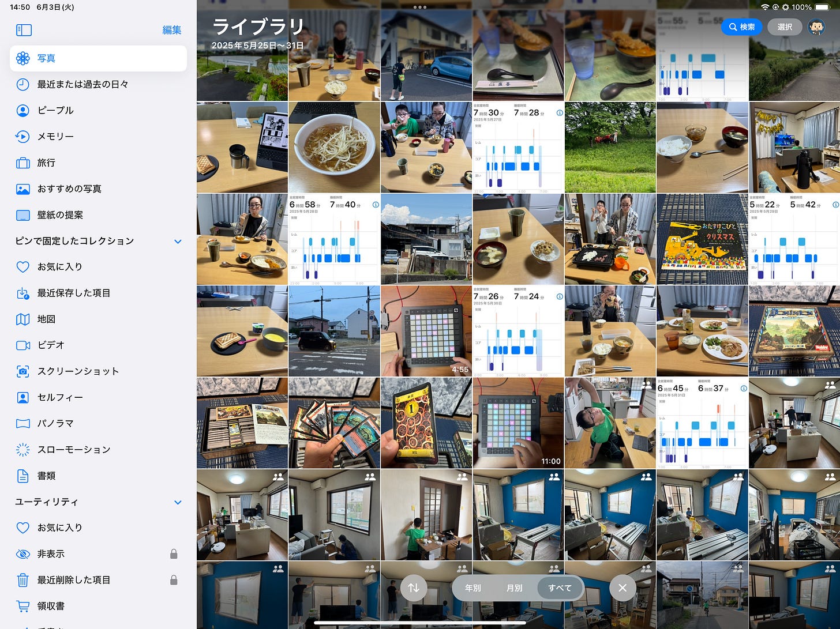This screenshot has height=629, width=840.
Task: Switch to 月別 view
Action: click(x=515, y=588)
